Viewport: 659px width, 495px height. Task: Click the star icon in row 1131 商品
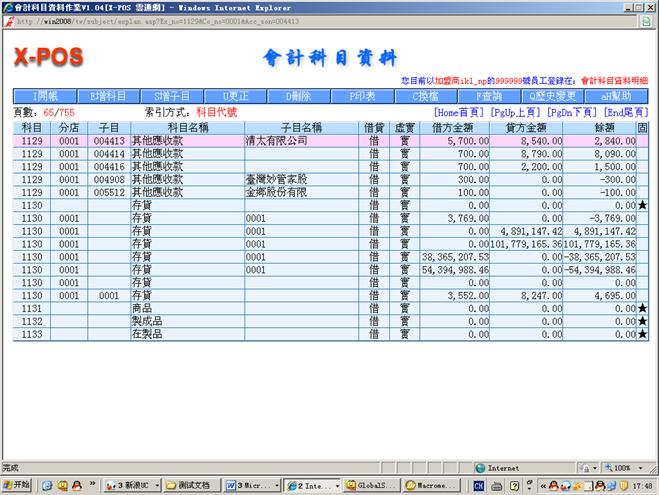[x=642, y=310]
